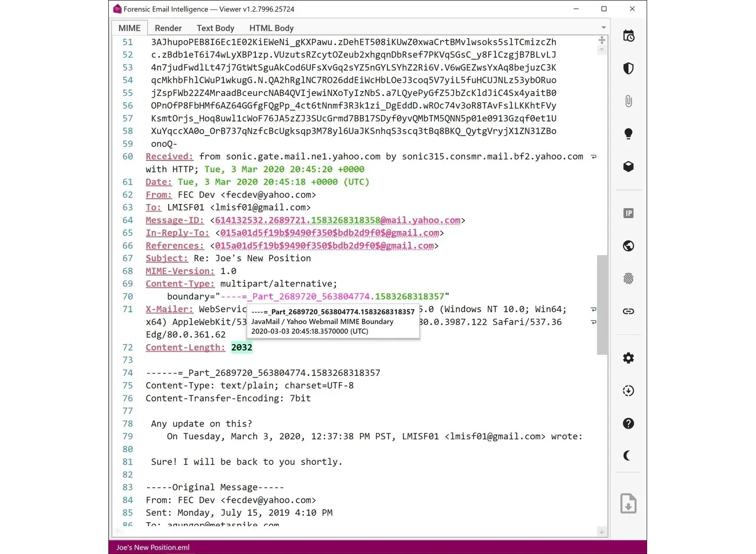Screen dimensions: 756x554
Task: Switch to the Render tab
Action: 168,28
